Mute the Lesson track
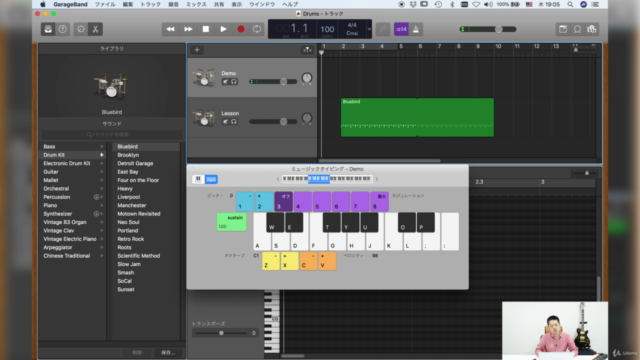The width and height of the screenshot is (640, 360). coord(225,122)
